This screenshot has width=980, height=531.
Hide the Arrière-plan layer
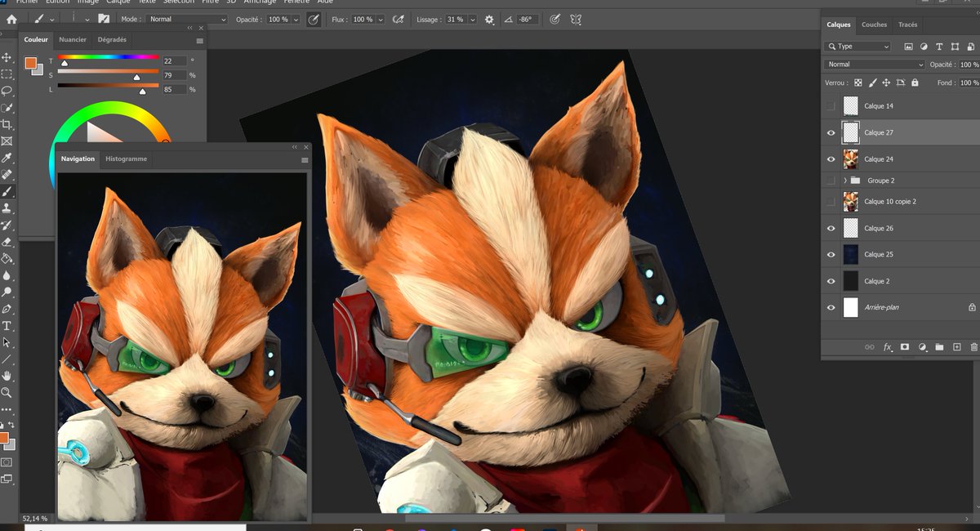tap(831, 307)
